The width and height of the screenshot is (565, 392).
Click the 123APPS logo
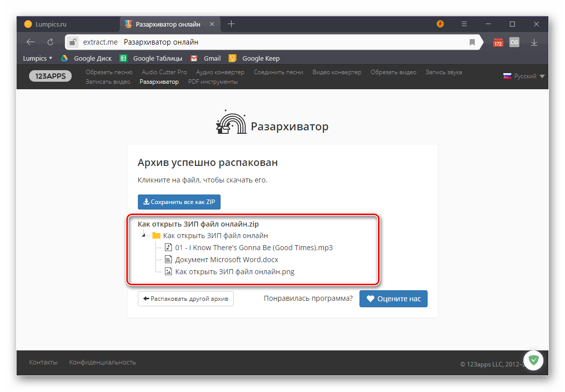(50, 77)
